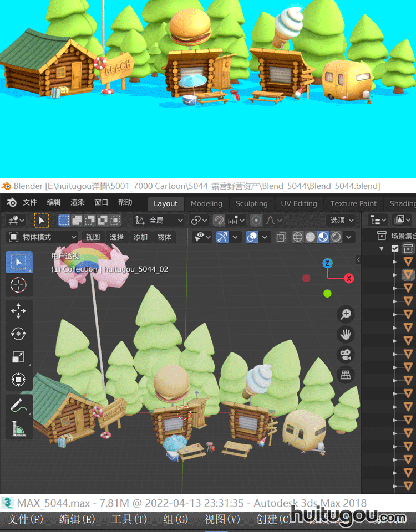Click the 视图 button in viewport header

point(93,237)
